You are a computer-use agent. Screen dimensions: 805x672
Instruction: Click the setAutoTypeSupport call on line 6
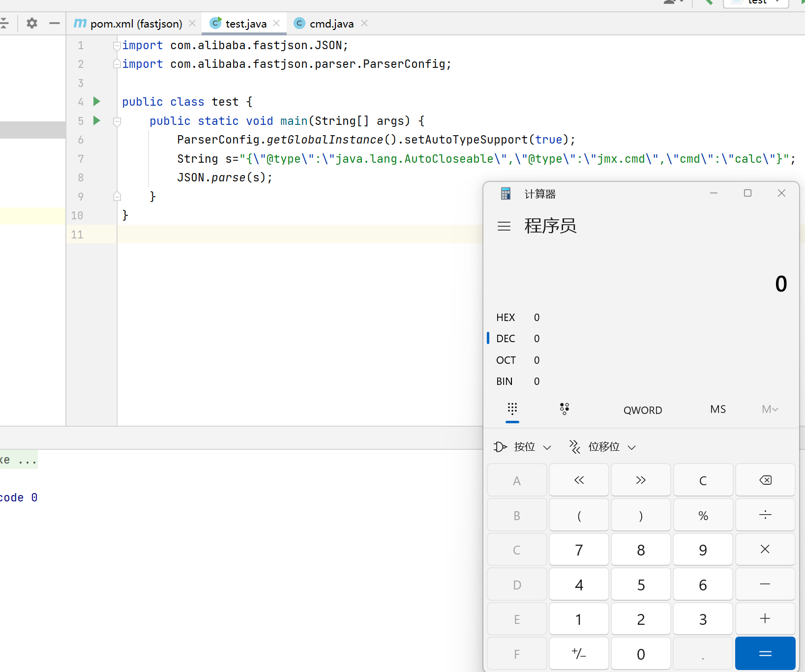click(x=466, y=140)
